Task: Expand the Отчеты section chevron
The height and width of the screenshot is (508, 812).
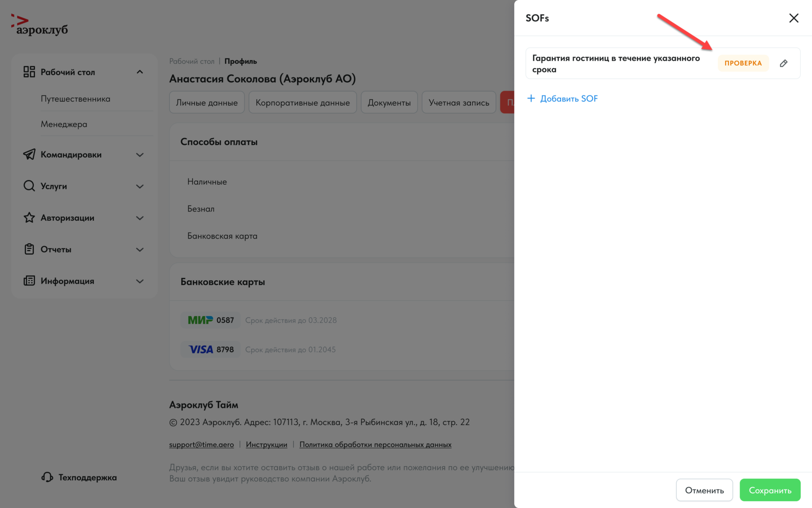Action: [x=140, y=250]
